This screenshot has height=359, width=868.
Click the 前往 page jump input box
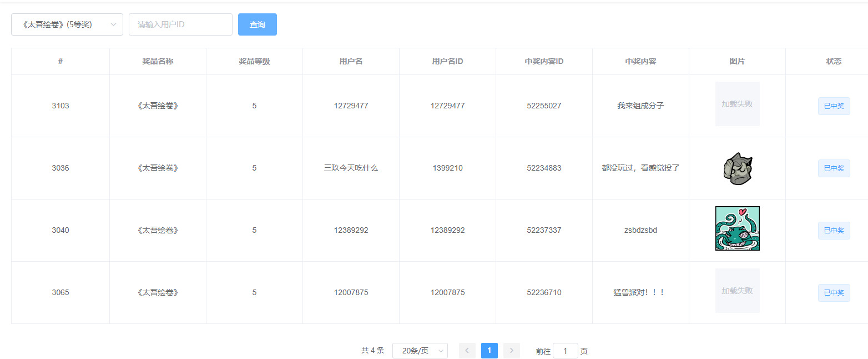(566, 351)
